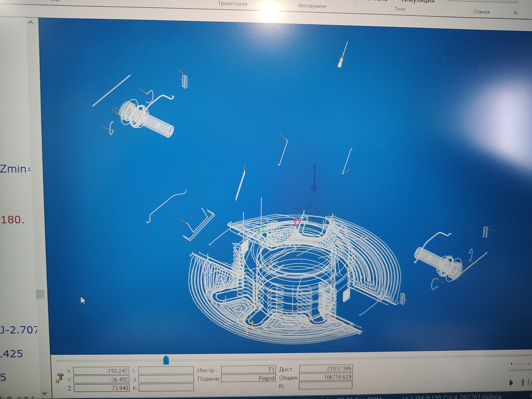Click the blue simulation progress slider handle

pos(166,360)
